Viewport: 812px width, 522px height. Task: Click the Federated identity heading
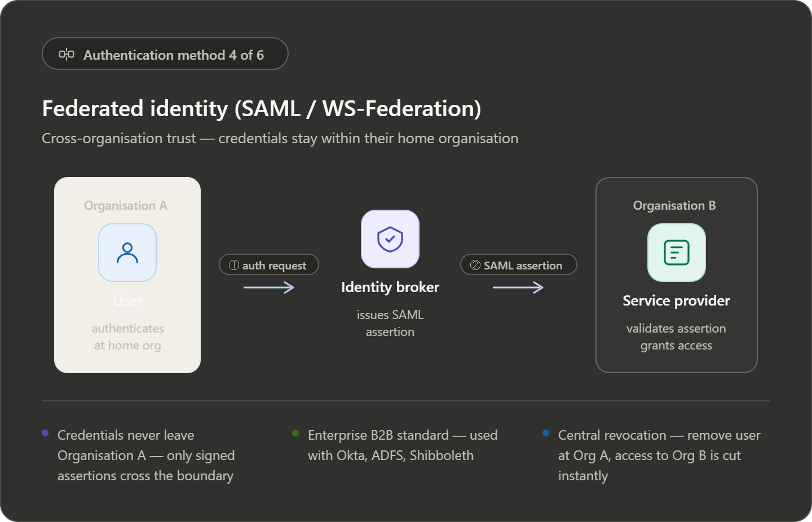click(x=262, y=109)
